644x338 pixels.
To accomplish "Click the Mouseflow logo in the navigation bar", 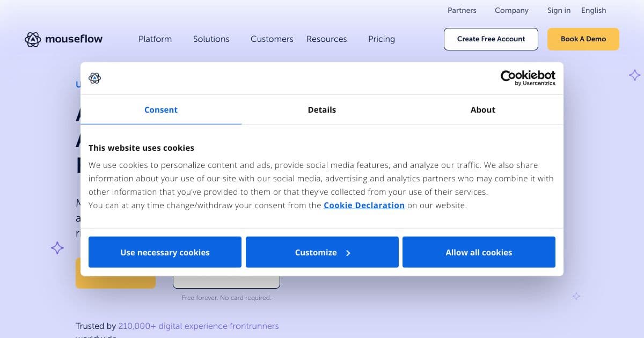I will click(63, 39).
